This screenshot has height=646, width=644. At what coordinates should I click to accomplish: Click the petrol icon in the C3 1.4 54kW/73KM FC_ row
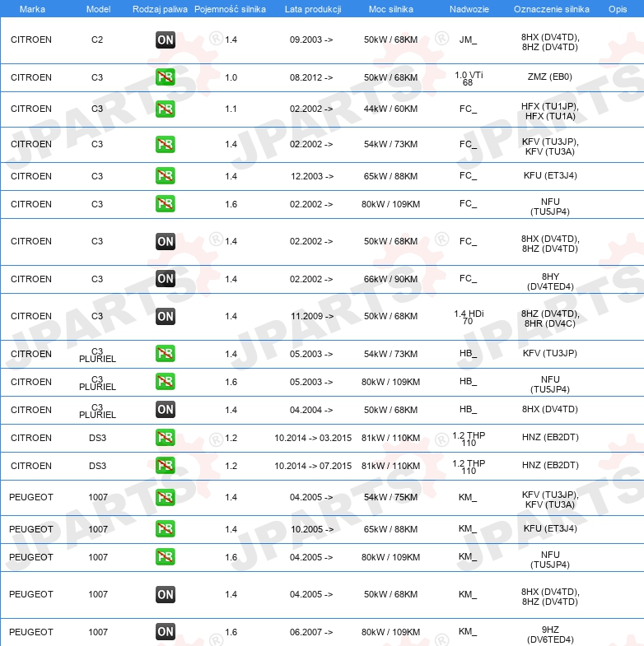(x=166, y=144)
